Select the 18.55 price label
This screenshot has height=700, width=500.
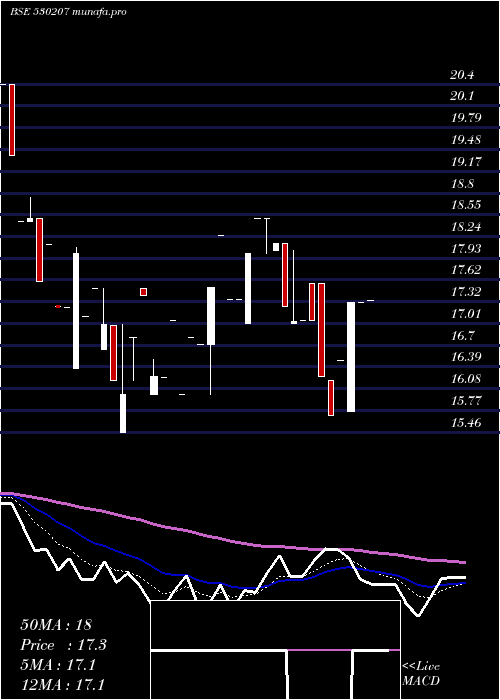pos(466,205)
